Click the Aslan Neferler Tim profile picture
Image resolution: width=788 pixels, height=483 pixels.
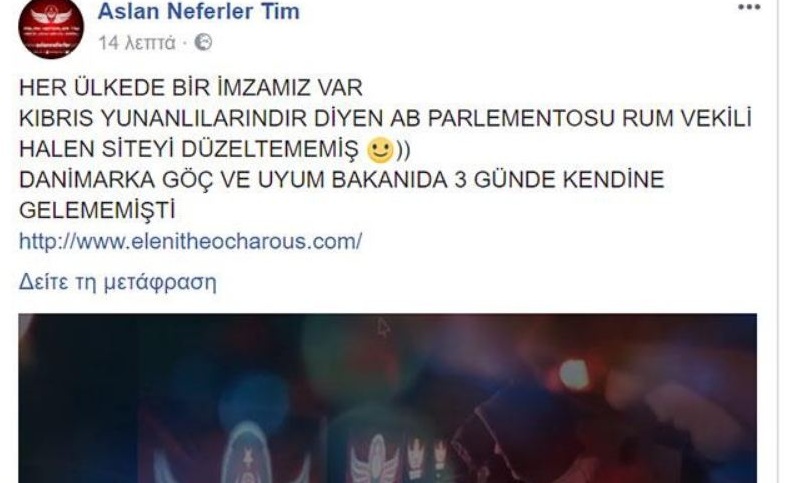click(x=51, y=27)
